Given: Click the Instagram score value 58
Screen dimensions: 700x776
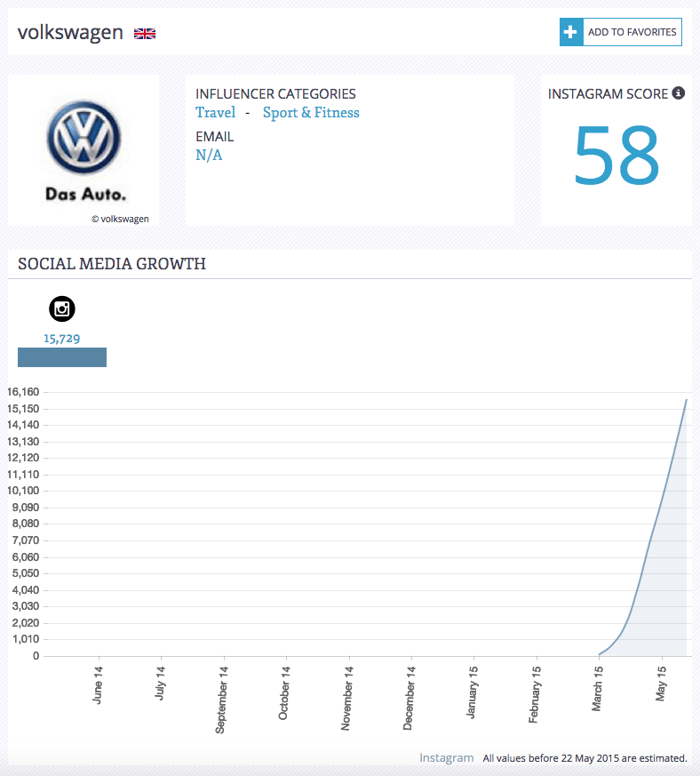Looking at the screenshot, I should [x=616, y=156].
